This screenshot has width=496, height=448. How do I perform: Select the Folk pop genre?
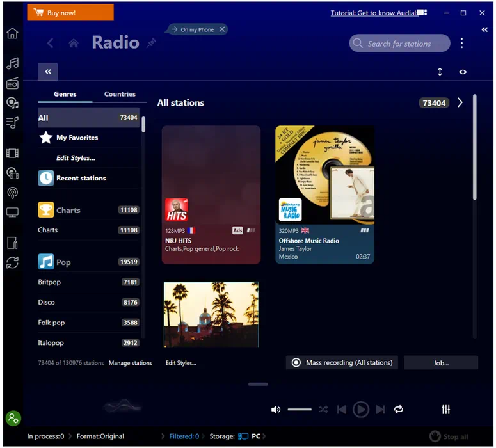tap(88, 323)
